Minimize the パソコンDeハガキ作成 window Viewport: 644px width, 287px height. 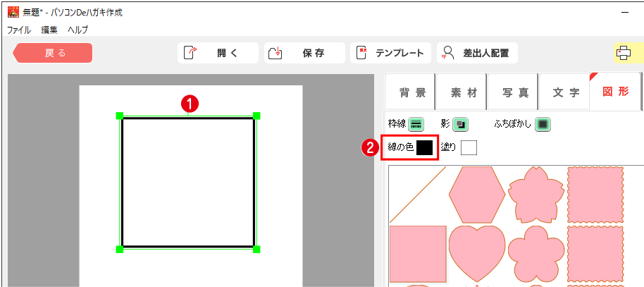point(625,12)
